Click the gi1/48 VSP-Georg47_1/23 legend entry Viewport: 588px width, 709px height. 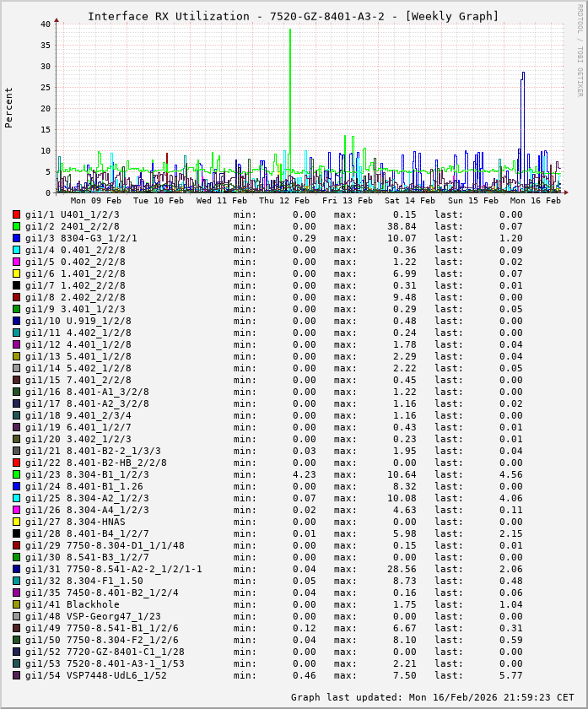pos(93,616)
